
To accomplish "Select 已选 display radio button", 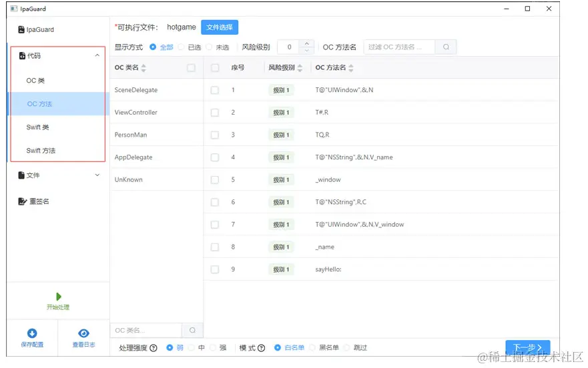I will [181, 47].
